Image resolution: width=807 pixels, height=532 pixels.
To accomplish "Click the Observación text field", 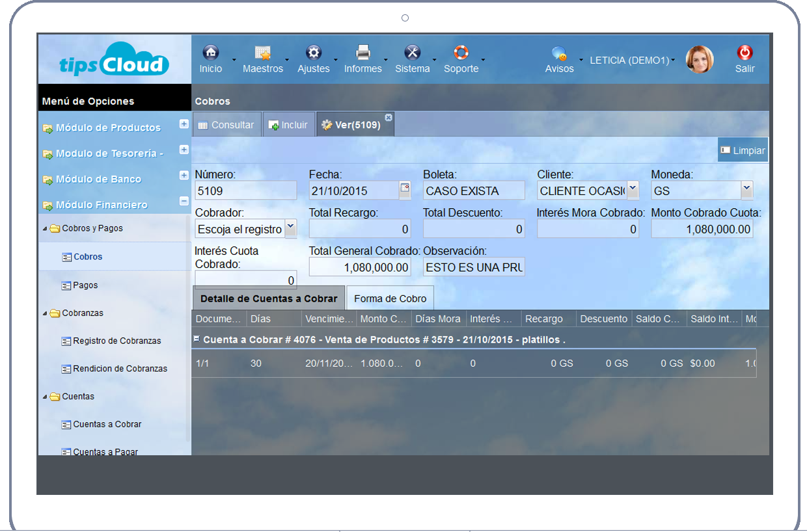I will coord(474,267).
